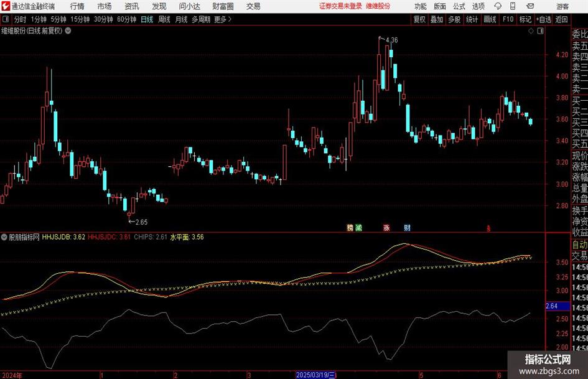The height and width of the screenshot is (379, 588).
Task: Click the 榜 event marker
Action: (350, 227)
